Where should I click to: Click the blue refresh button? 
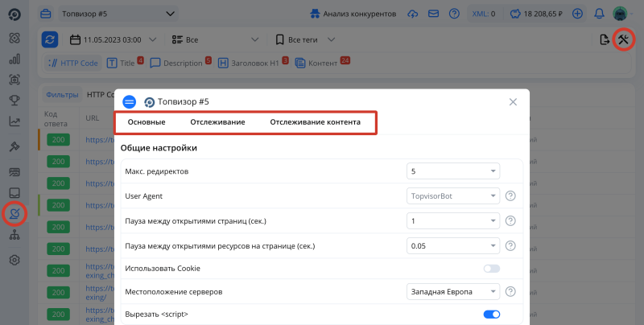coord(50,39)
